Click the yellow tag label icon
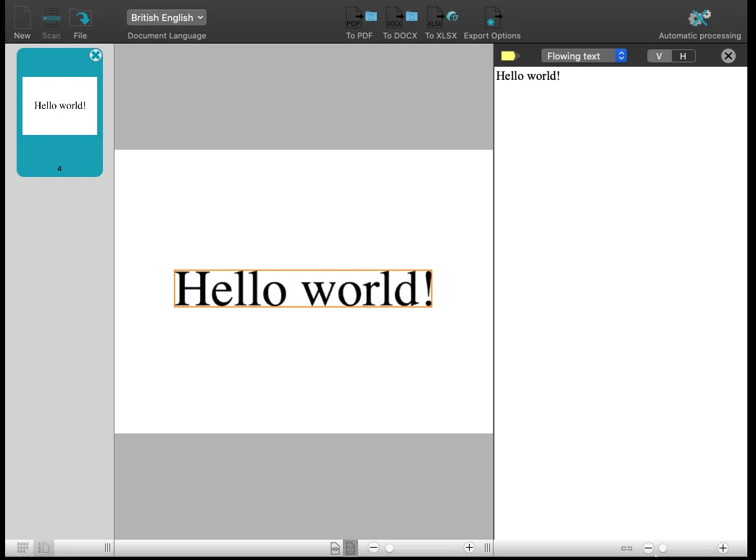This screenshot has width=756, height=560. (509, 56)
